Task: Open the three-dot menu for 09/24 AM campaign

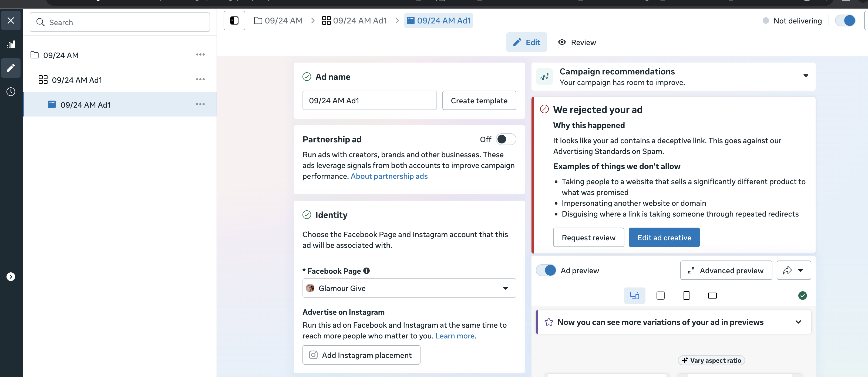Action: pyautogui.click(x=200, y=54)
